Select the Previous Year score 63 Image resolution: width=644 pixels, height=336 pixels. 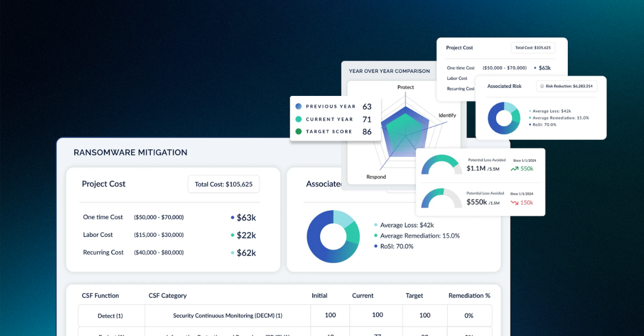367,107
